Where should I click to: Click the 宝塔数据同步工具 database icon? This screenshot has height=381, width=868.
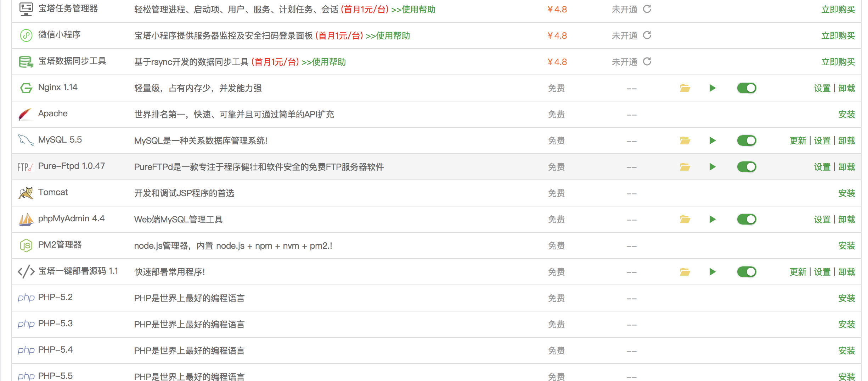click(x=26, y=62)
